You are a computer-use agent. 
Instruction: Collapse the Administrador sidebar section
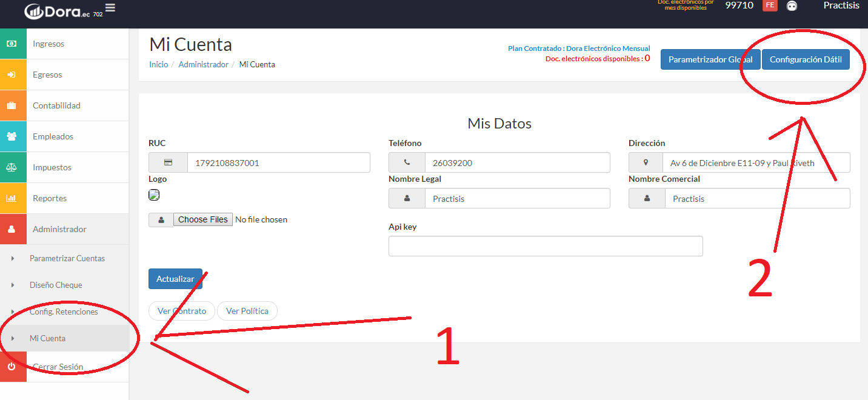coord(59,229)
